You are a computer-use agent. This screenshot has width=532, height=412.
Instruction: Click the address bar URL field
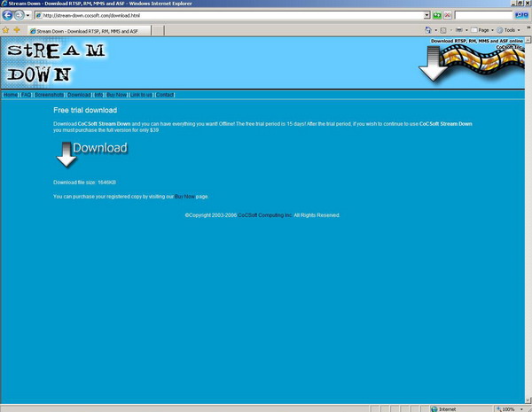click(230, 15)
